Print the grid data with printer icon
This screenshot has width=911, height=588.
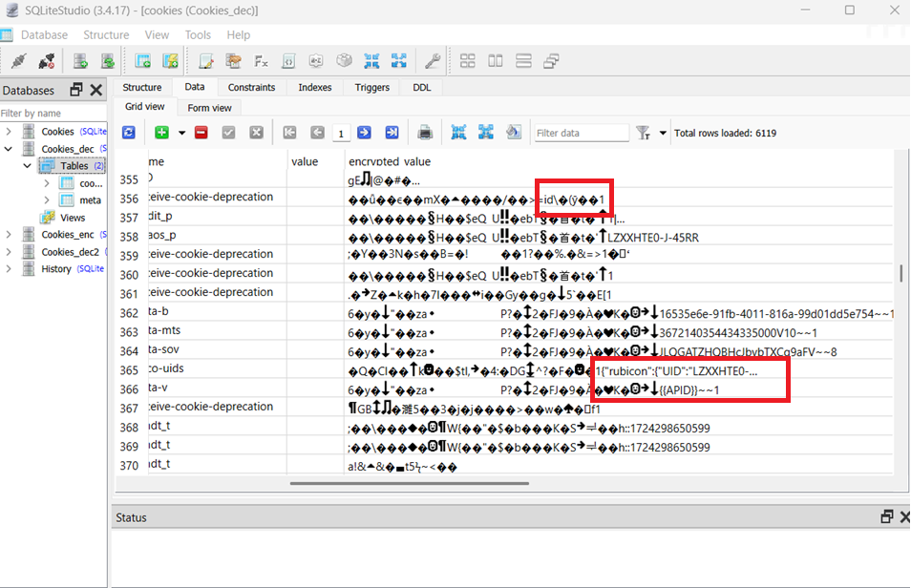(x=425, y=133)
